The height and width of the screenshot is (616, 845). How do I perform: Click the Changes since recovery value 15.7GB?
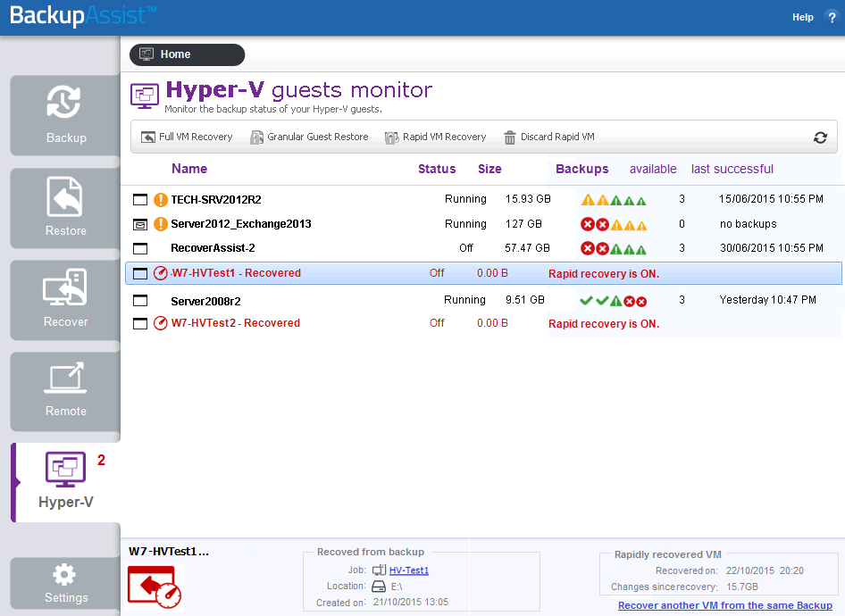742,587
